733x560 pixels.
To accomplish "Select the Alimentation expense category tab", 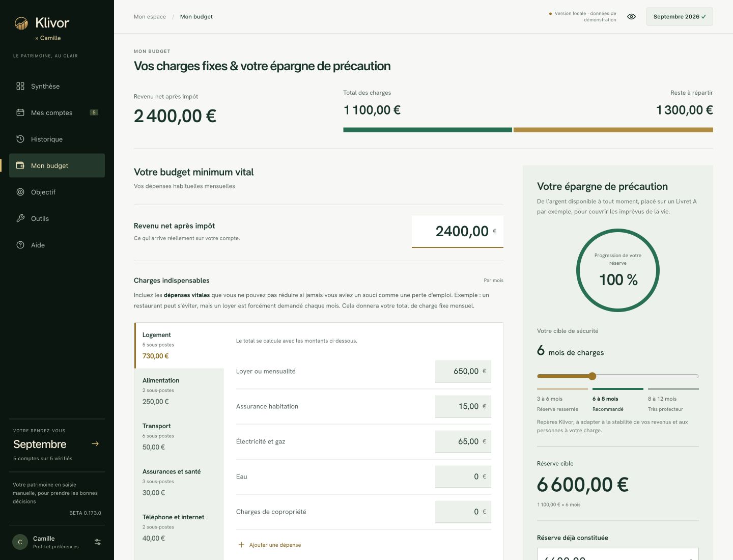I will [179, 391].
